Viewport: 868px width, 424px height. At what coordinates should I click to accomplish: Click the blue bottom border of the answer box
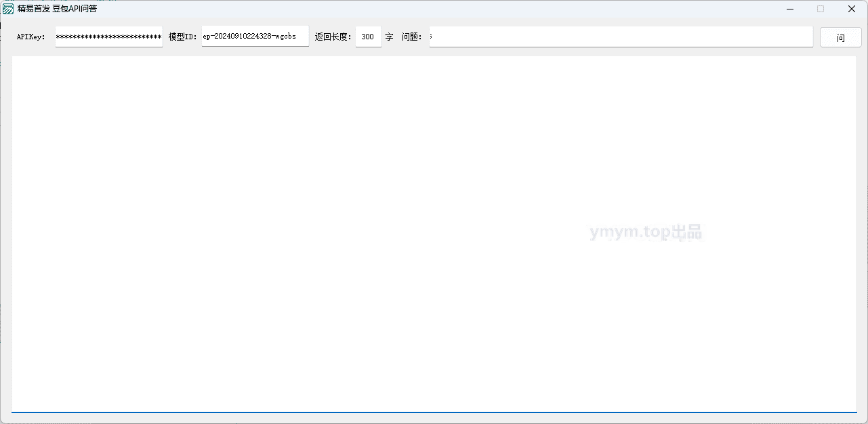[434, 412]
